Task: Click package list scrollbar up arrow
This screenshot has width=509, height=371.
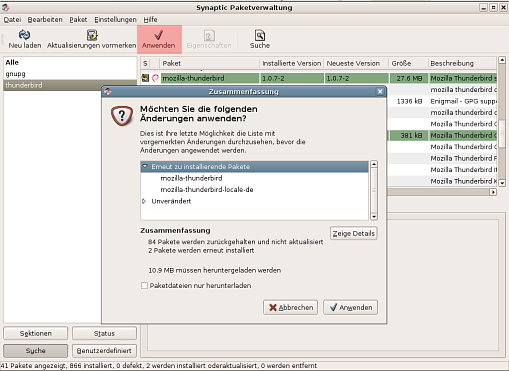Action: pyautogui.click(x=502, y=60)
